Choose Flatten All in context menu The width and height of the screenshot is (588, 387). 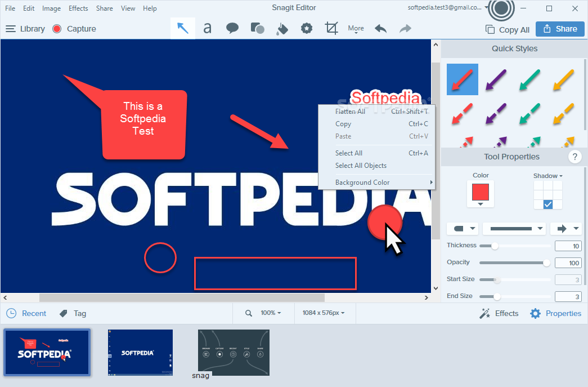[376, 112]
